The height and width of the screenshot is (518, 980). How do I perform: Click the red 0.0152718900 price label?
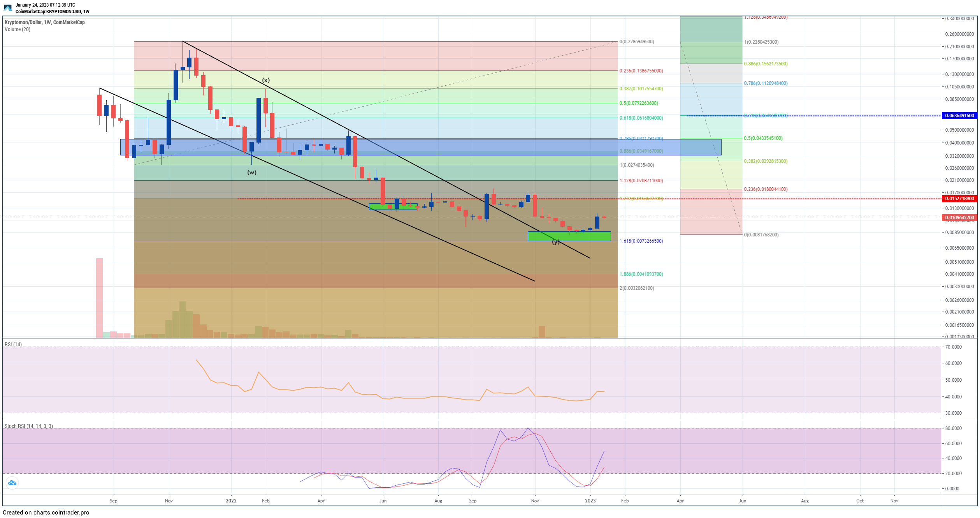click(959, 199)
